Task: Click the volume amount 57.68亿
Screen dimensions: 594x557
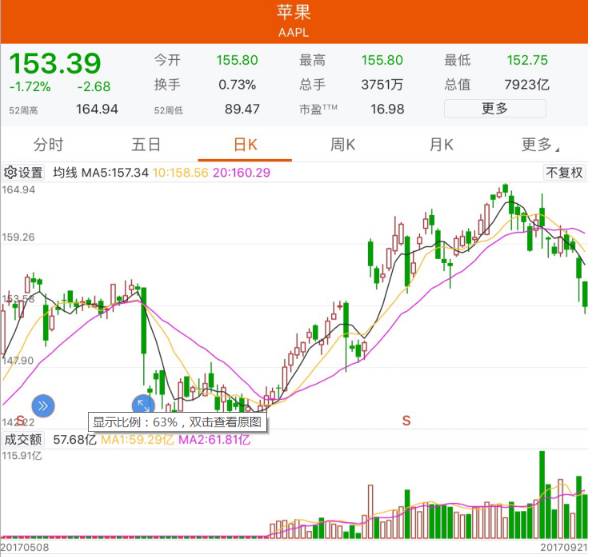Action: pos(74,440)
